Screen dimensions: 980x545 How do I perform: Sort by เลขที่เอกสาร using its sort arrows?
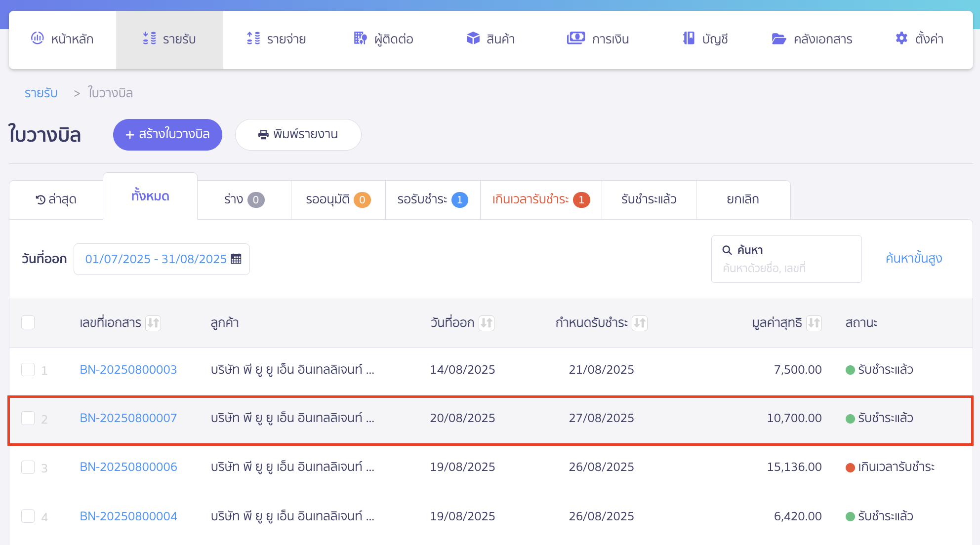click(153, 323)
